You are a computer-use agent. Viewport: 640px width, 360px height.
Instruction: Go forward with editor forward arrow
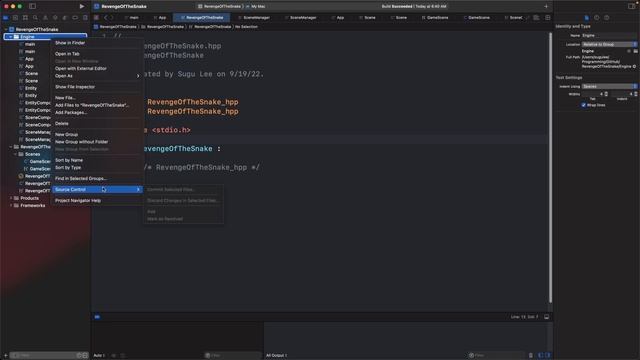pyautogui.click(x=111, y=18)
